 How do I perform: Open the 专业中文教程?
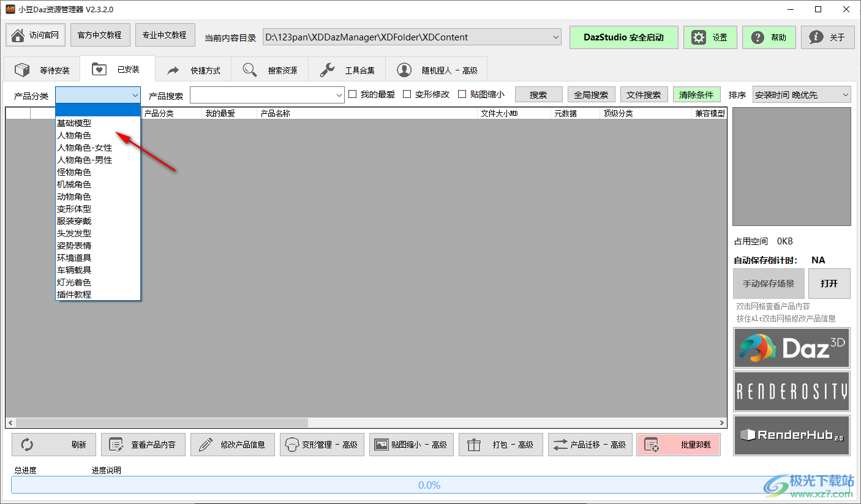[165, 35]
